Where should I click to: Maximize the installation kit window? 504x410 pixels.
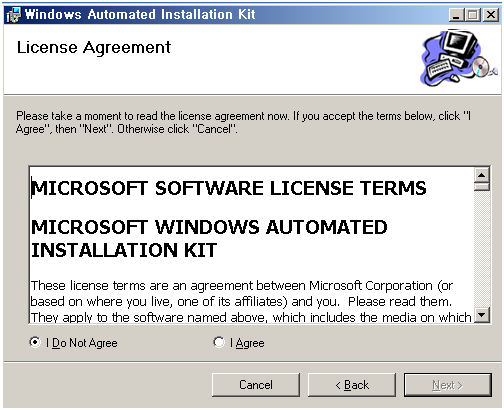point(473,15)
